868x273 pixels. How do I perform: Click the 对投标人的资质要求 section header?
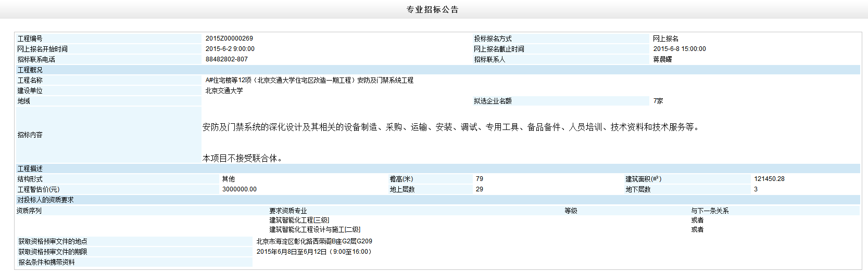coord(45,200)
